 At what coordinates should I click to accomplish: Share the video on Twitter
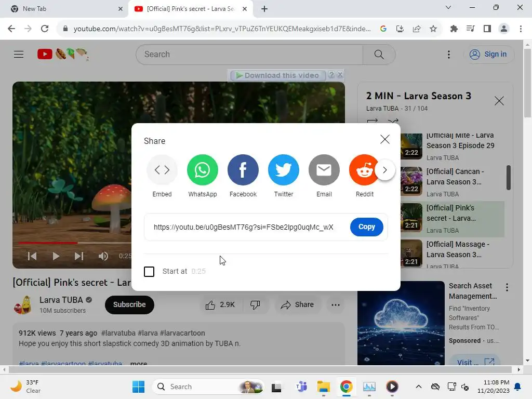(283, 170)
